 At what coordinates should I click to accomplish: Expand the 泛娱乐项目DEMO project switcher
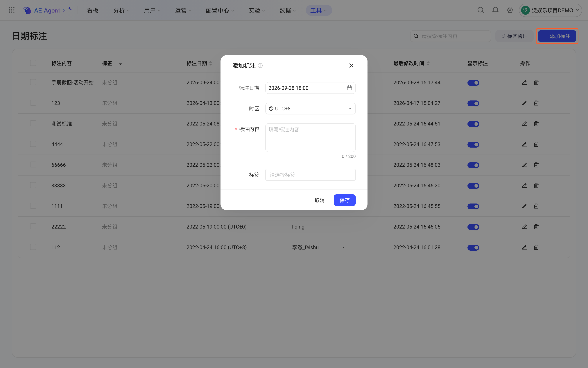click(x=550, y=10)
